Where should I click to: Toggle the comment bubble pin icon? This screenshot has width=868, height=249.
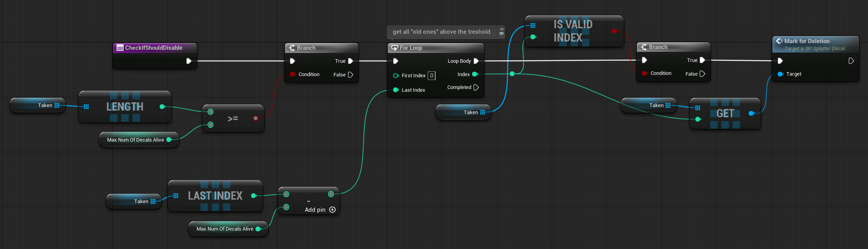501,29
